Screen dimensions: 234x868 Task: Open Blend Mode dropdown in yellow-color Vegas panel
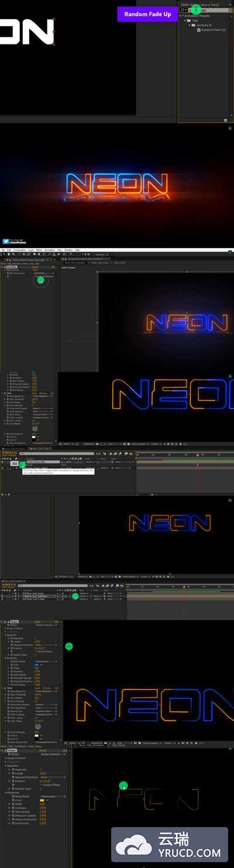[53, 797]
